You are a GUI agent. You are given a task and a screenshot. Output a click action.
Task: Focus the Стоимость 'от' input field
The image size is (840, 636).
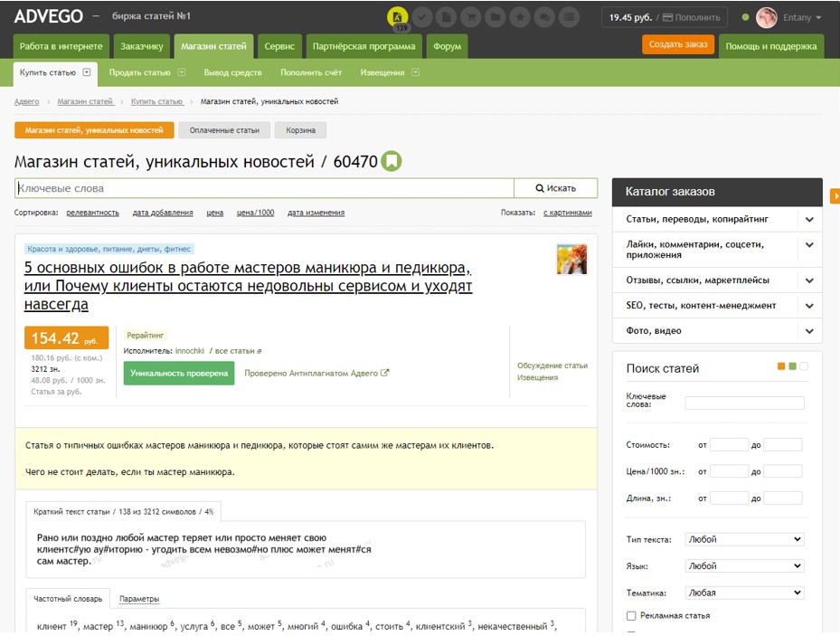[x=729, y=445]
